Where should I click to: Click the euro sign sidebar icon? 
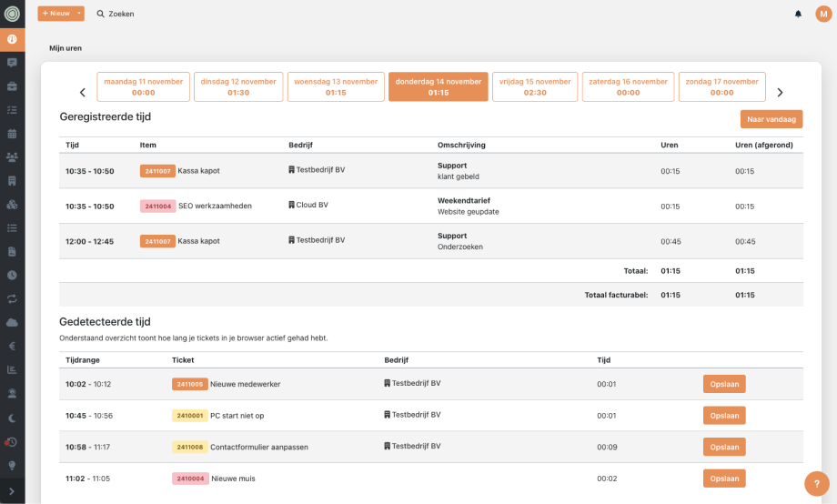12,346
